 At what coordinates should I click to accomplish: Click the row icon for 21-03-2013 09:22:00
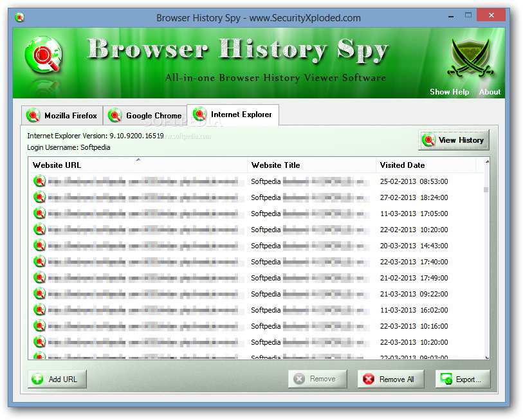tap(39, 293)
